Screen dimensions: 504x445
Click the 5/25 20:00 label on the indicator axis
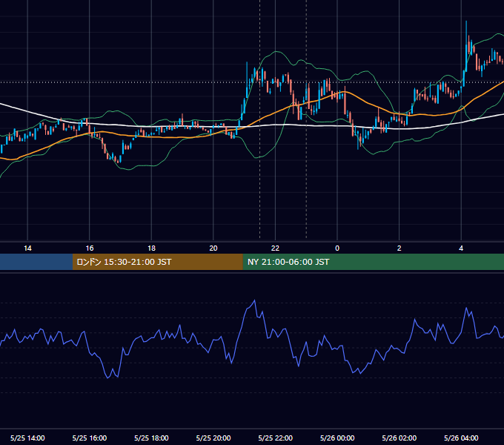click(213, 438)
